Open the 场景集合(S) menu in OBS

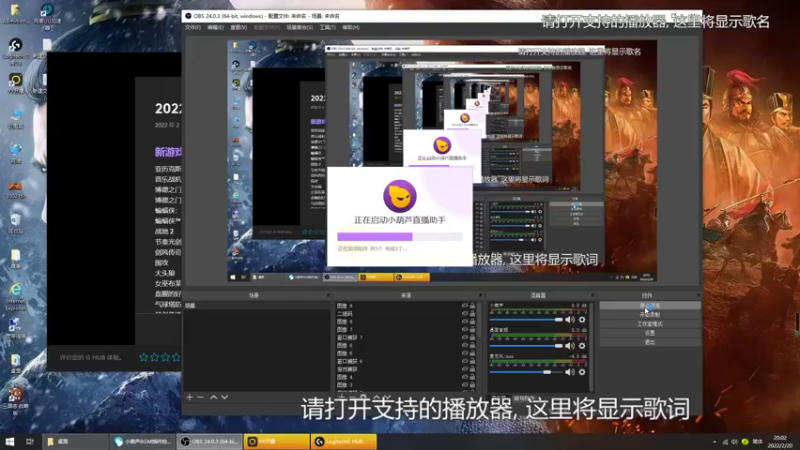(299, 27)
